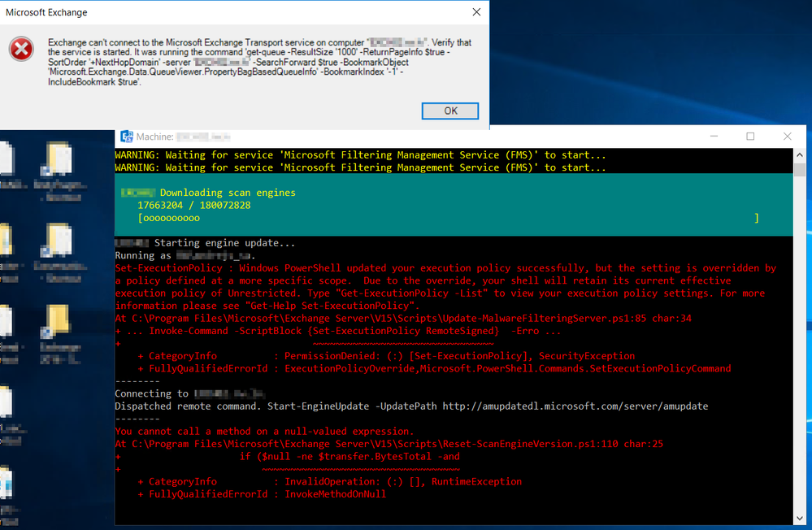Viewport: 812px width, 530px height.
Task: Click the 'Microsoft Exchange' dialog title
Action: (46, 12)
